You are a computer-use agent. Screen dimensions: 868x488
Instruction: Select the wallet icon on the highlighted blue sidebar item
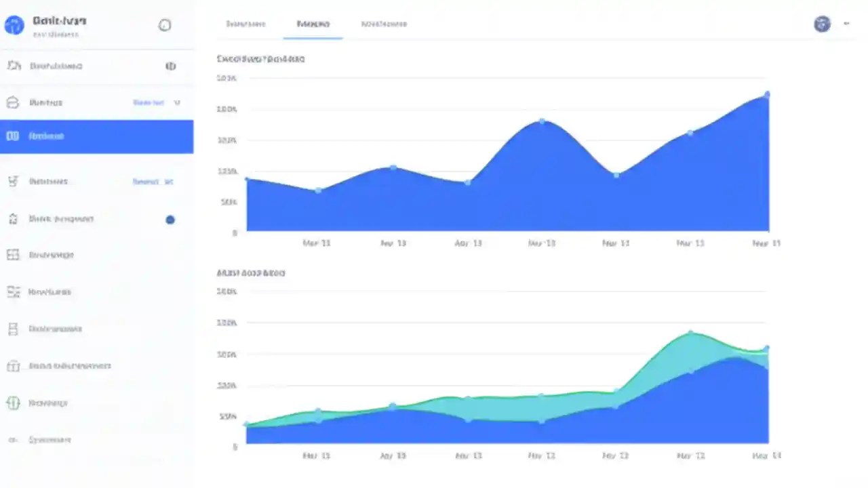point(12,136)
